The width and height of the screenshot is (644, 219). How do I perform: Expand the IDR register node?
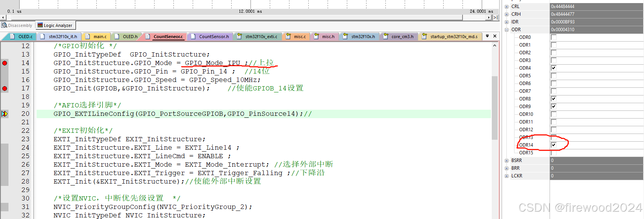(x=506, y=22)
